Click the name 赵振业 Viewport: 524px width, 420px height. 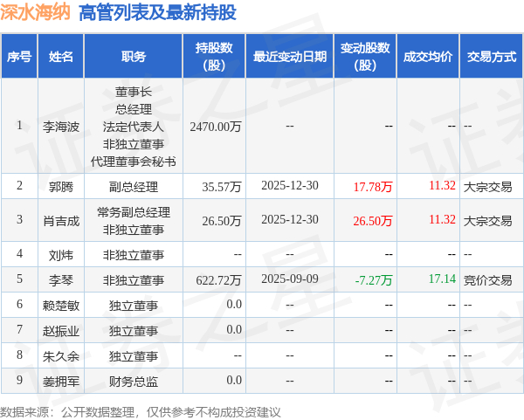click(61, 331)
